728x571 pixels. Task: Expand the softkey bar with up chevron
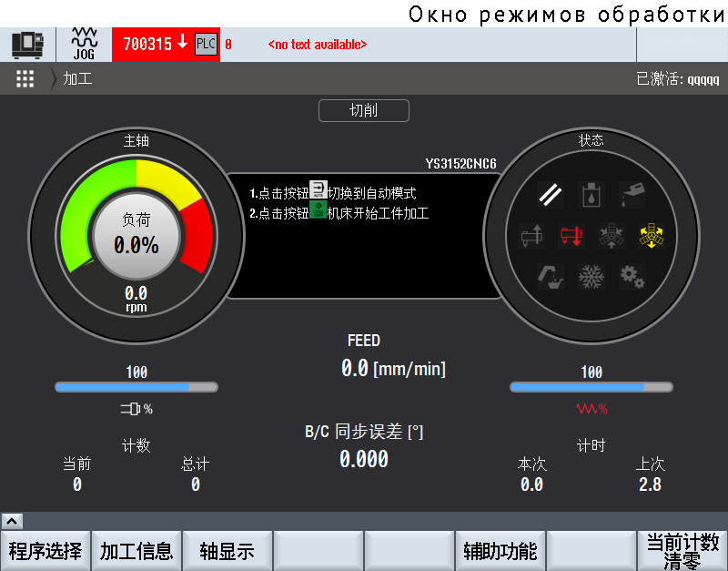pos(12,521)
